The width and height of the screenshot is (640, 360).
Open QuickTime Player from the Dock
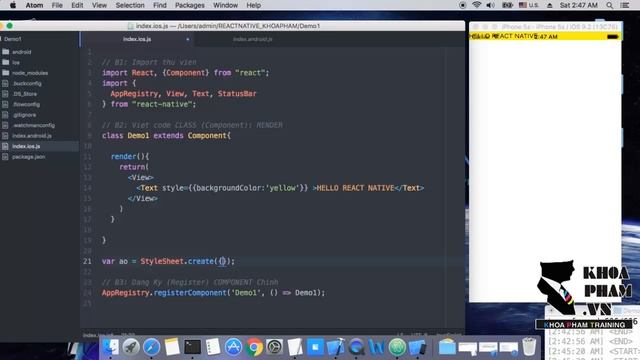pos(356,347)
